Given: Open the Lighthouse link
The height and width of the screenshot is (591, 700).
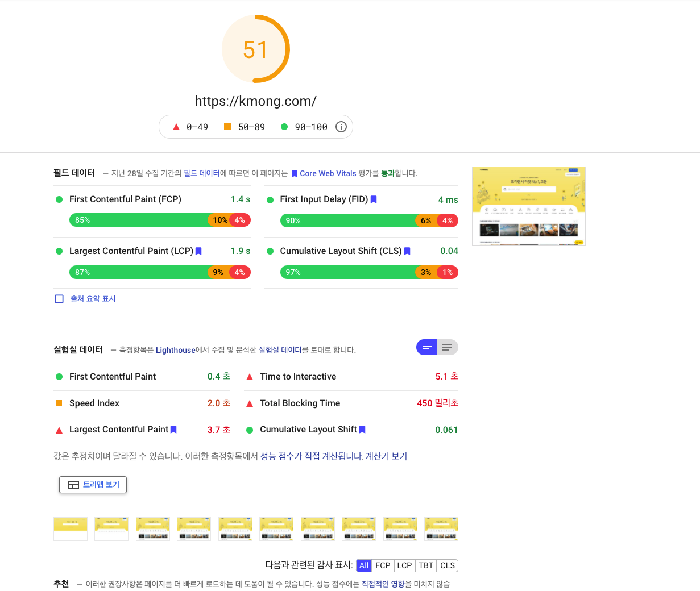Looking at the screenshot, I should pos(175,350).
